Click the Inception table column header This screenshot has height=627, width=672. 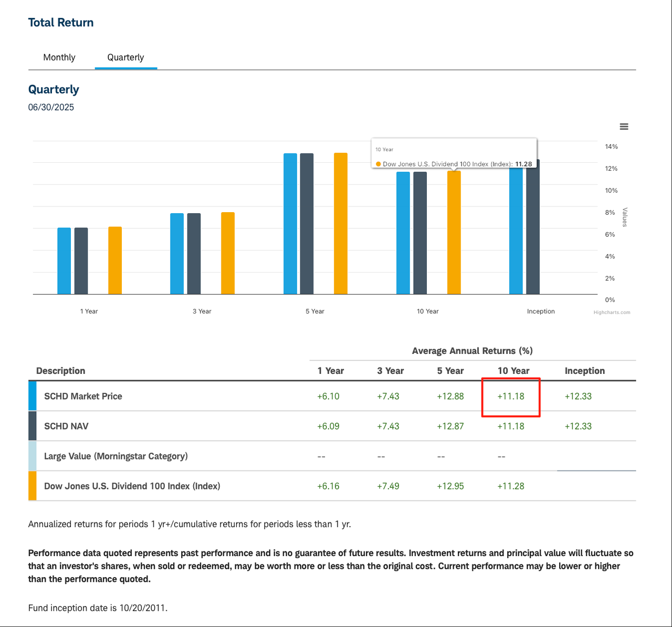point(584,371)
